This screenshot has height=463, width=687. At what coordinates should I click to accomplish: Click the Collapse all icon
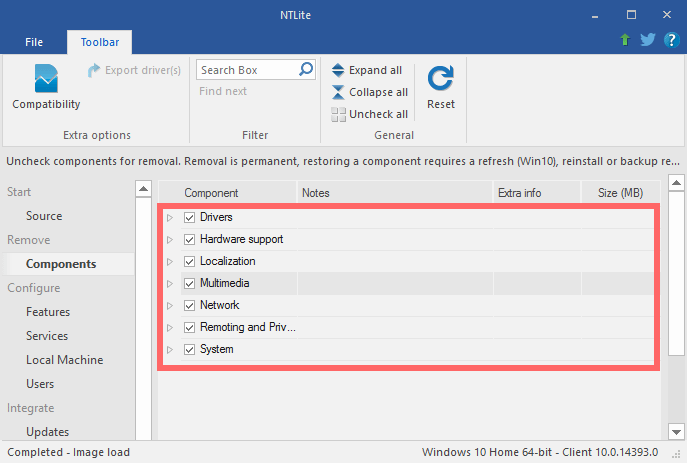(338, 92)
